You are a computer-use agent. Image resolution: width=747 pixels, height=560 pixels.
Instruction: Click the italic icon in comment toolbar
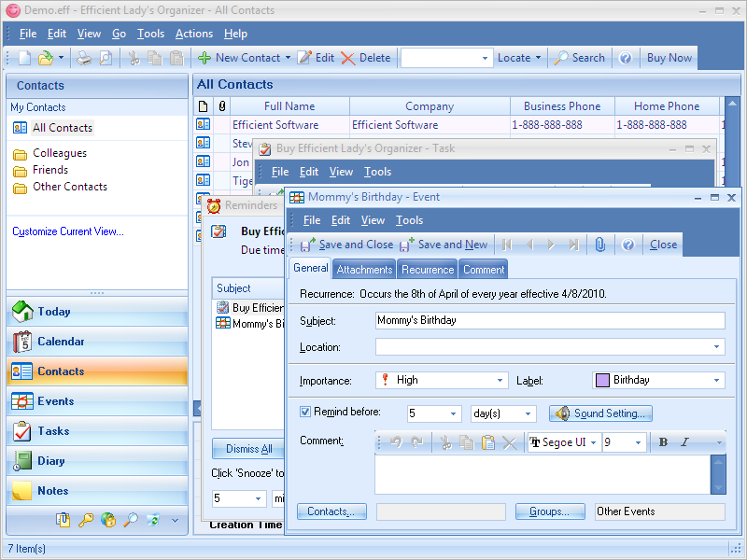click(684, 442)
